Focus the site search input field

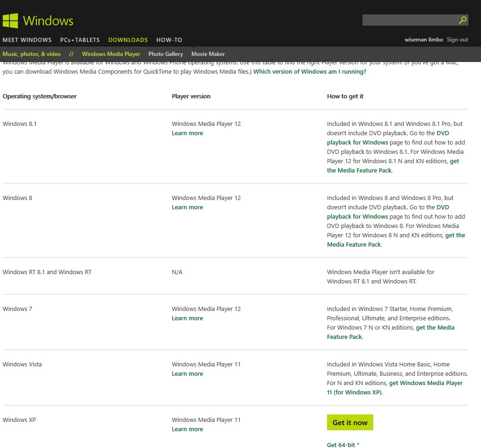coord(410,20)
